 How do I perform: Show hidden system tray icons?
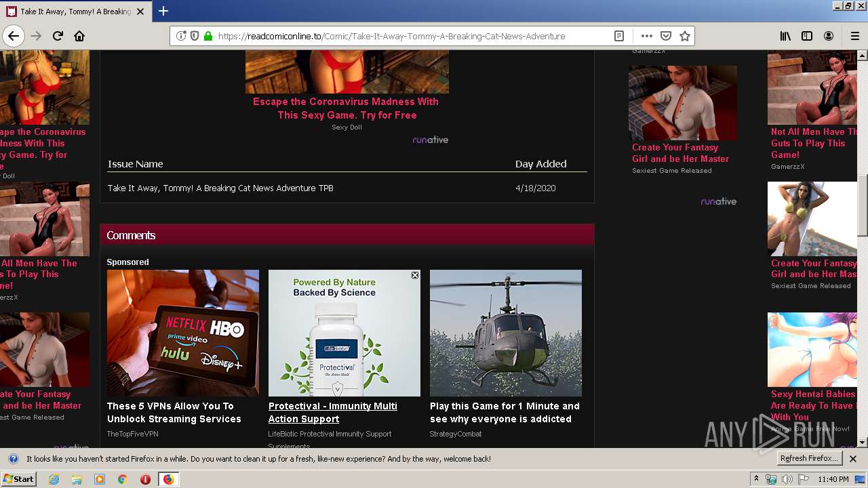[x=757, y=479]
